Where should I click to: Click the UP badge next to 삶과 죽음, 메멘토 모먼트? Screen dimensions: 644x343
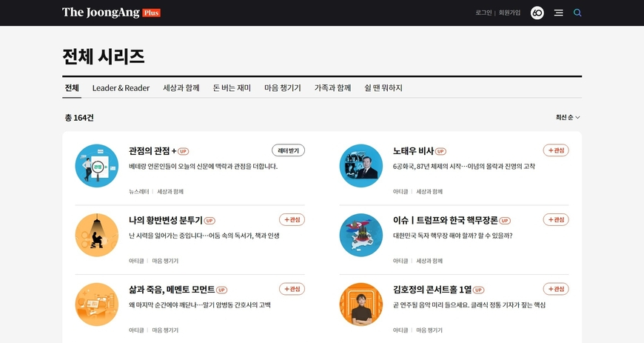click(x=222, y=290)
